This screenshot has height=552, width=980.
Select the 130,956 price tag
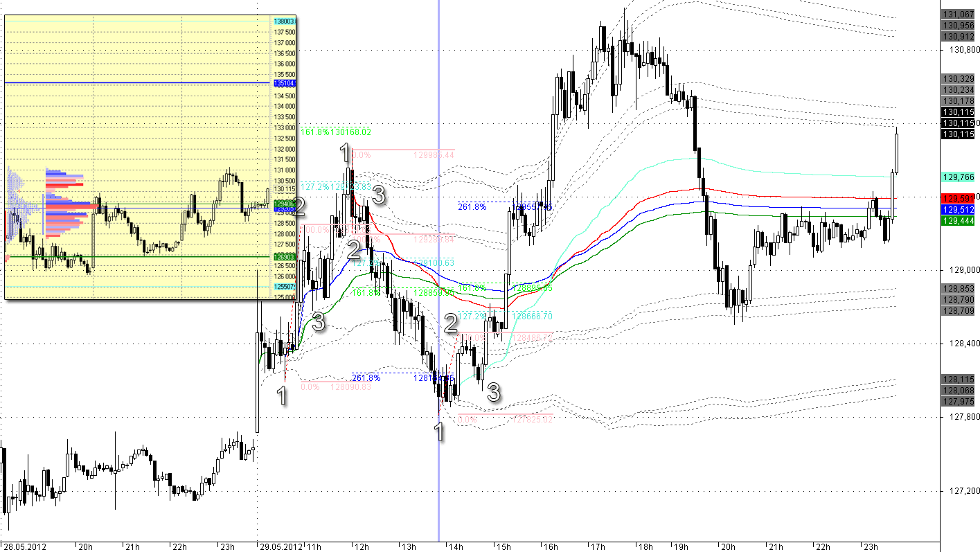[x=959, y=25]
